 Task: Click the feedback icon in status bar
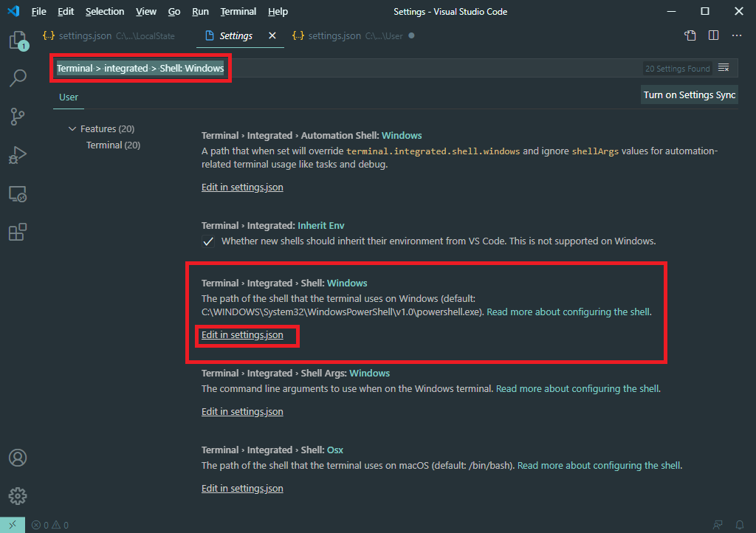pyautogui.click(x=718, y=525)
